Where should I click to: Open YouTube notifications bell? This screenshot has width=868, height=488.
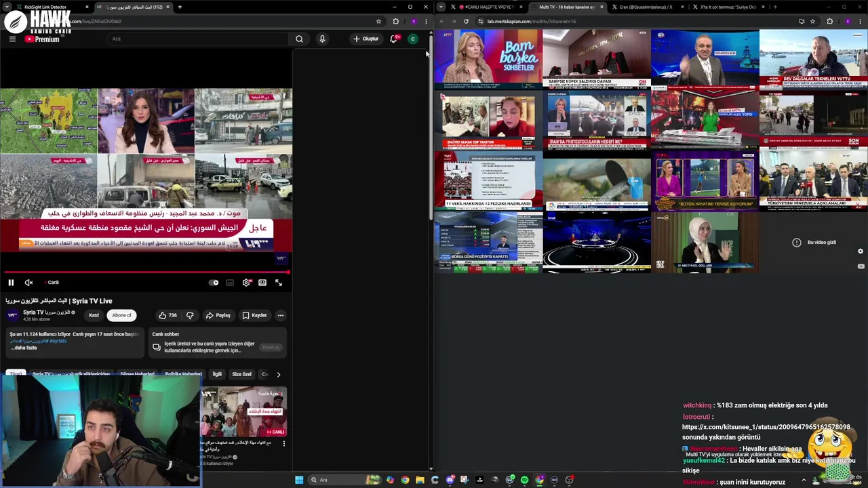coord(394,39)
